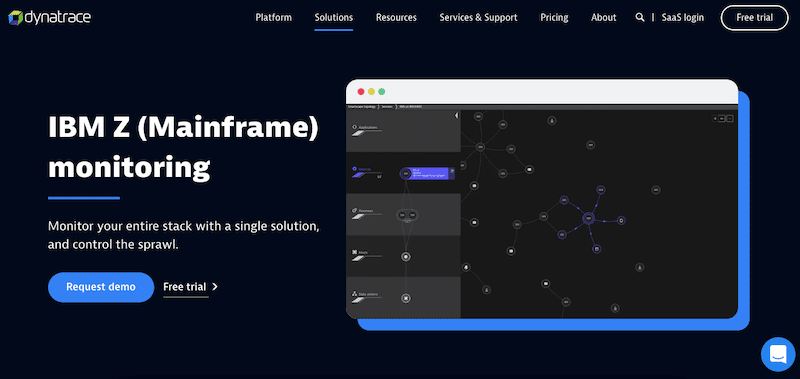800x379 pixels.
Task: Click the yellow dot in the mock window
Action: (371, 92)
